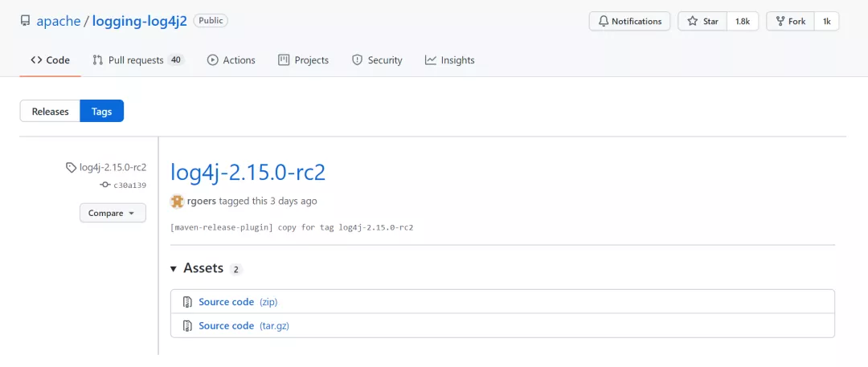The height and width of the screenshot is (367, 868).
Task: Go to the Actions tab
Action: [x=231, y=60]
